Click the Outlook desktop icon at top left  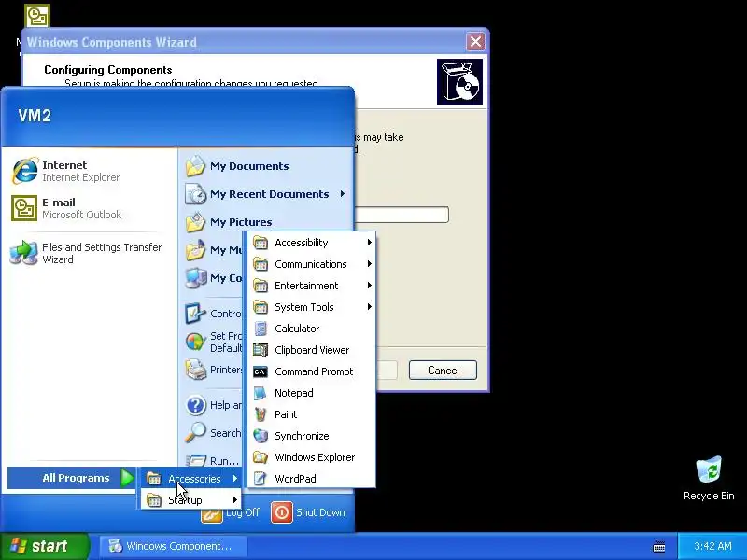pyautogui.click(x=37, y=16)
